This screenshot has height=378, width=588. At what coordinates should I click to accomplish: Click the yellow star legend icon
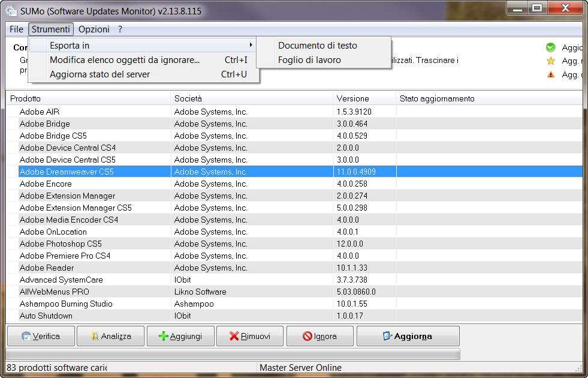pos(550,61)
